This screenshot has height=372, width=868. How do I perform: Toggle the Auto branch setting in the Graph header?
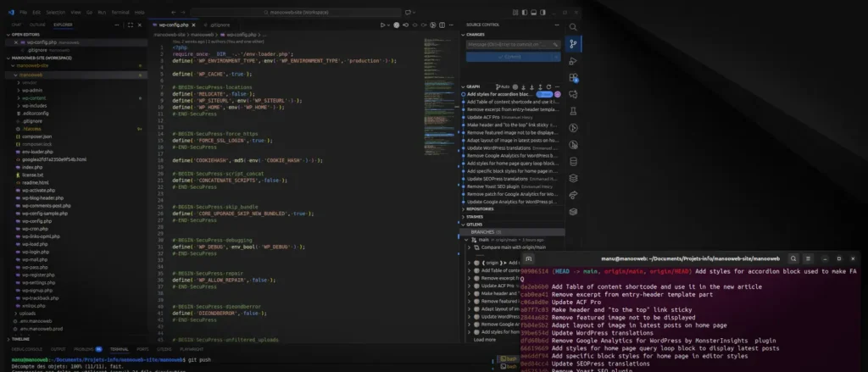click(x=503, y=87)
